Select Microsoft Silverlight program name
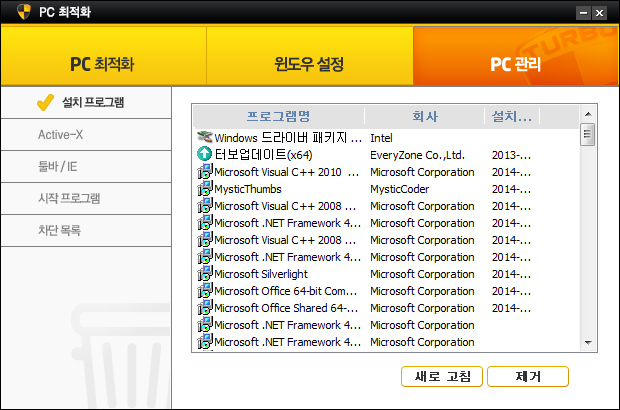620x410 pixels. [261, 274]
